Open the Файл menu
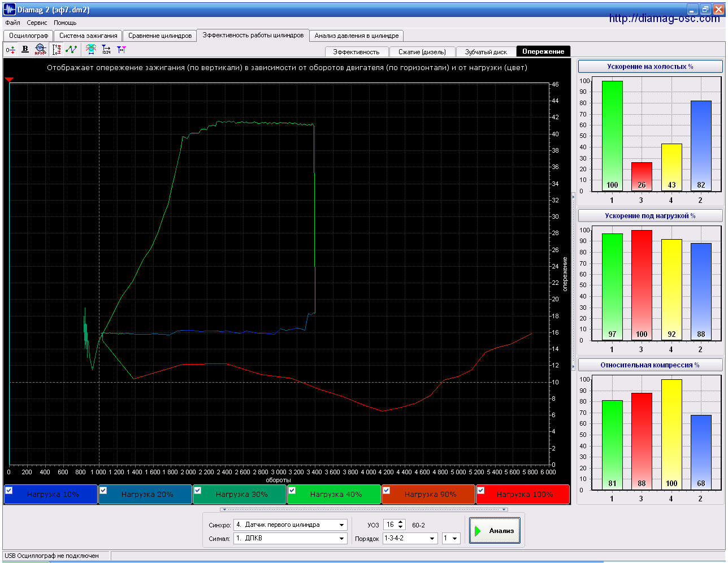Screen dimensions: 728x563 coord(12,23)
